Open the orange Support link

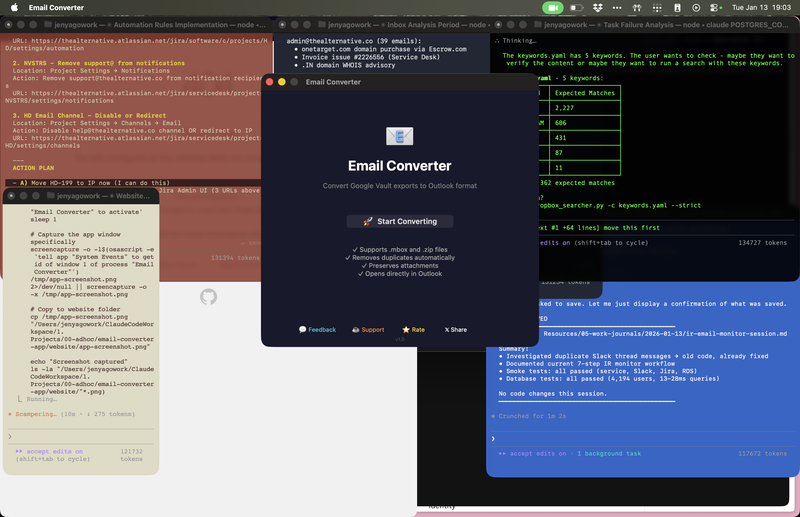point(368,330)
